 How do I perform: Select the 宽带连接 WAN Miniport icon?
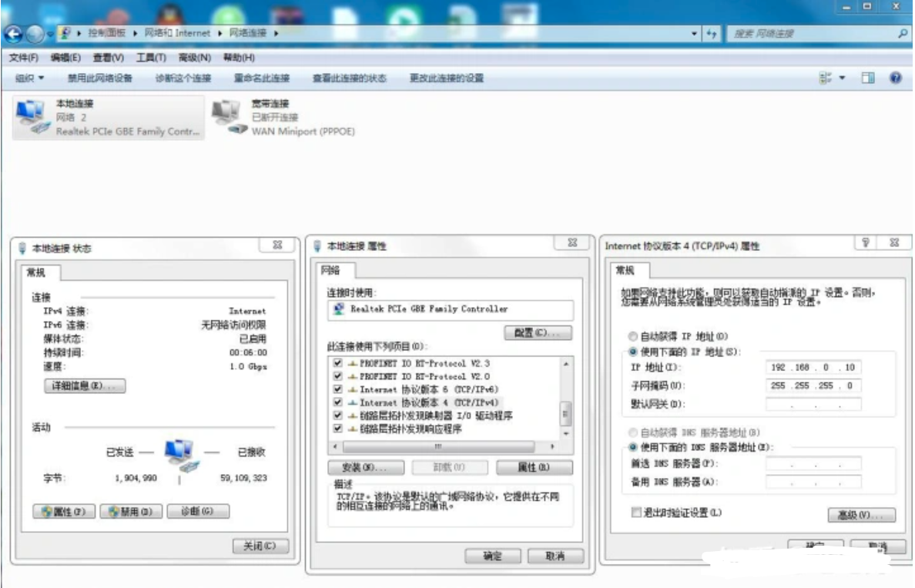coord(226,115)
